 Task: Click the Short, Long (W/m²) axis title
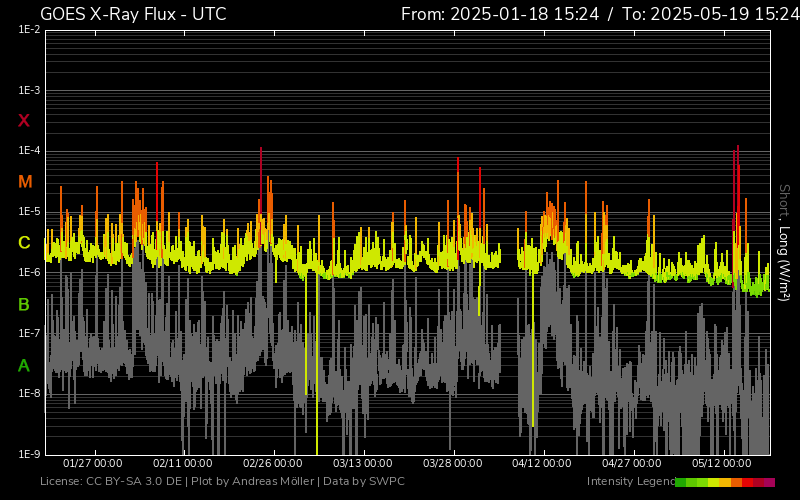pos(784,243)
